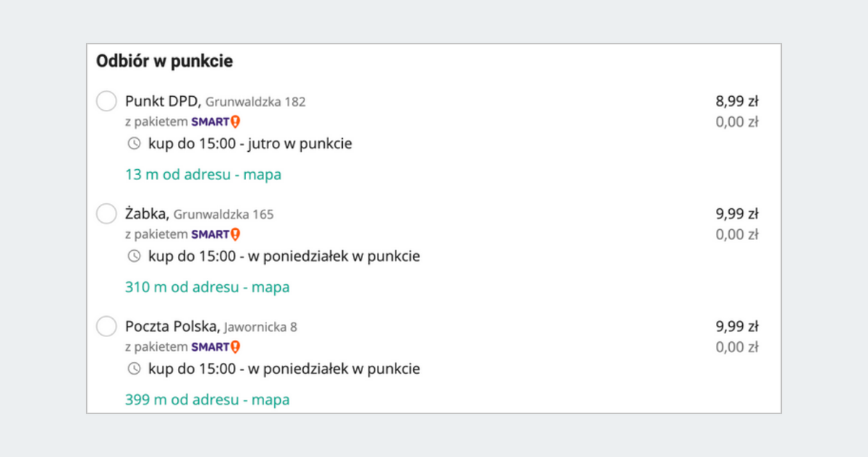Click the clock icon in Żabka row
Screen dimensions: 868x457
134,257
